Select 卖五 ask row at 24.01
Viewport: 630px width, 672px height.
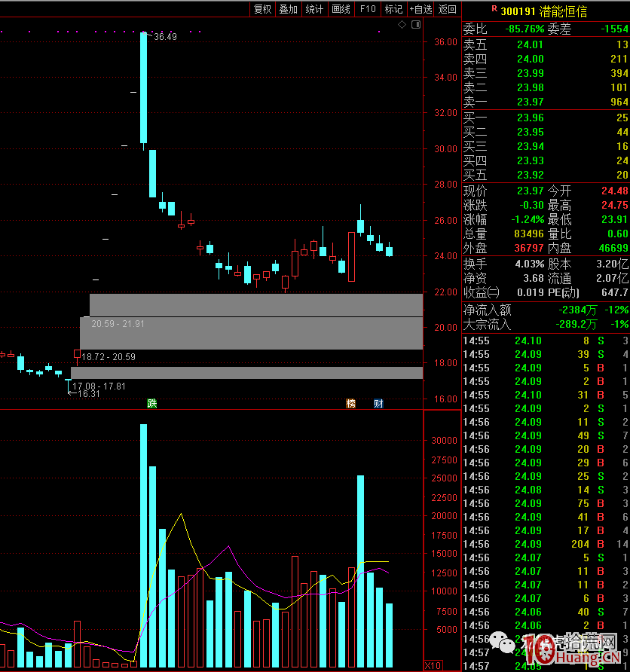point(546,44)
